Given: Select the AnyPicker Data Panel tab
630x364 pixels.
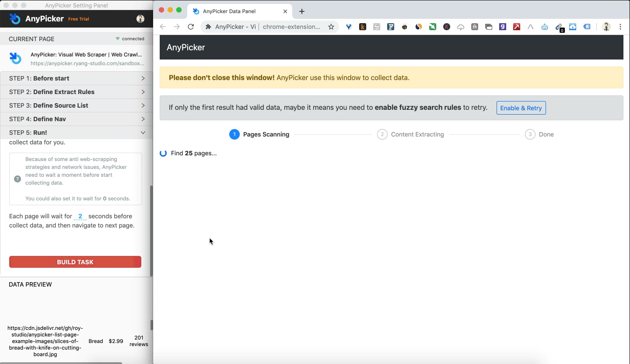Looking at the screenshot, I should (240, 11).
